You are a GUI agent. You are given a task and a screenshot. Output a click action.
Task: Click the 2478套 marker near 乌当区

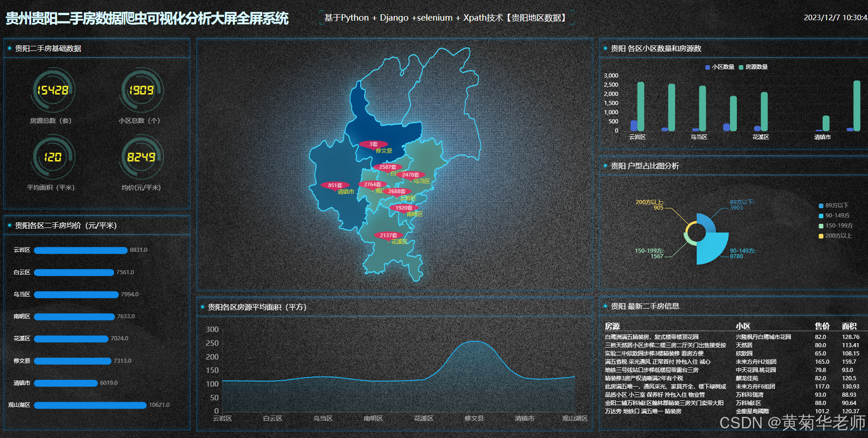411,175
